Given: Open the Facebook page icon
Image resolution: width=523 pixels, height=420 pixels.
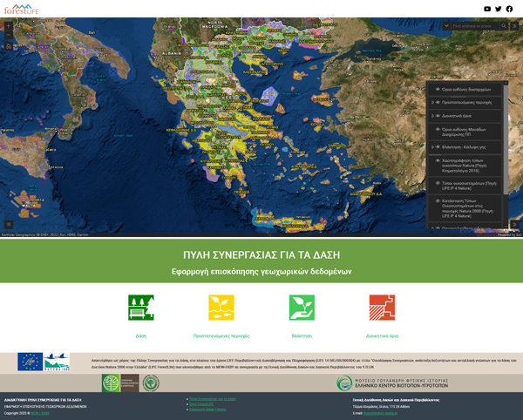Looking at the screenshot, I should 510,9.
